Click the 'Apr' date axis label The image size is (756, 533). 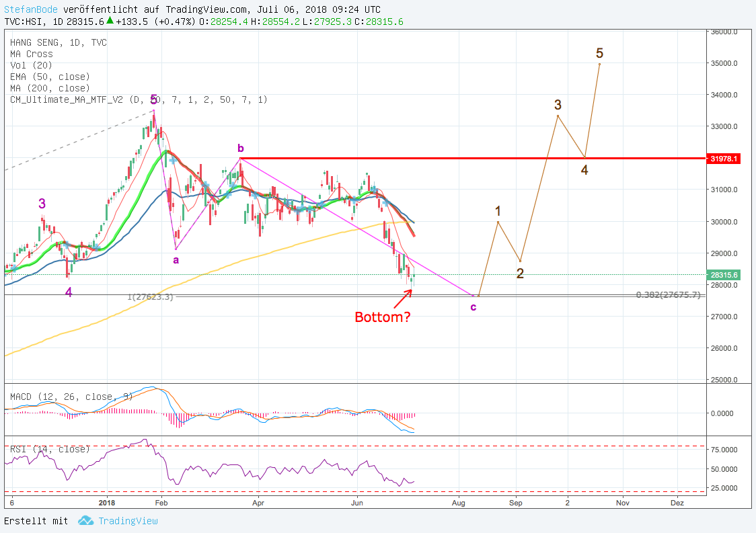pyautogui.click(x=258, y=503)
